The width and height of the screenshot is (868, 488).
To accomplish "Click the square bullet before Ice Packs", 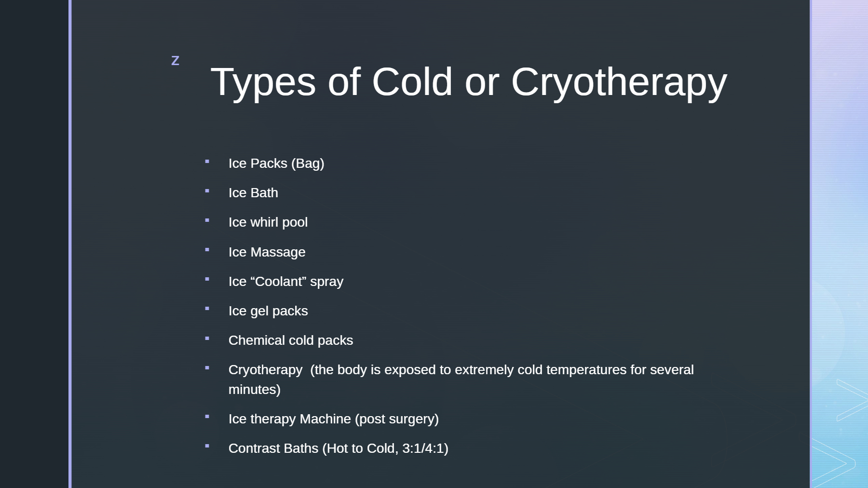I will [207, 162].
